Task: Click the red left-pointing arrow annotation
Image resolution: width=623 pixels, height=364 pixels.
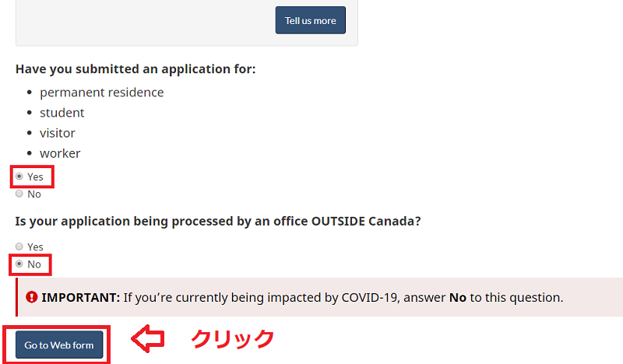Action: click(148, 338)
